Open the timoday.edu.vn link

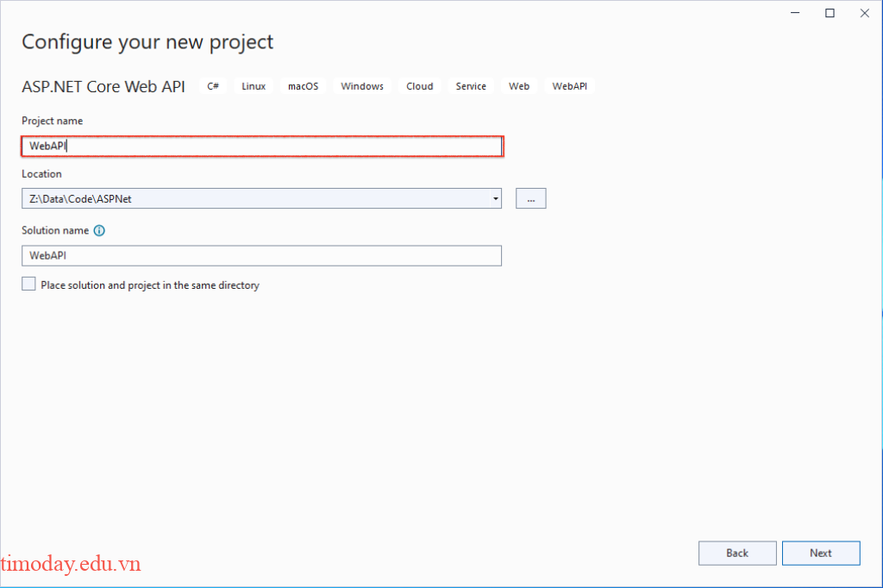click(x=70, y=564)
